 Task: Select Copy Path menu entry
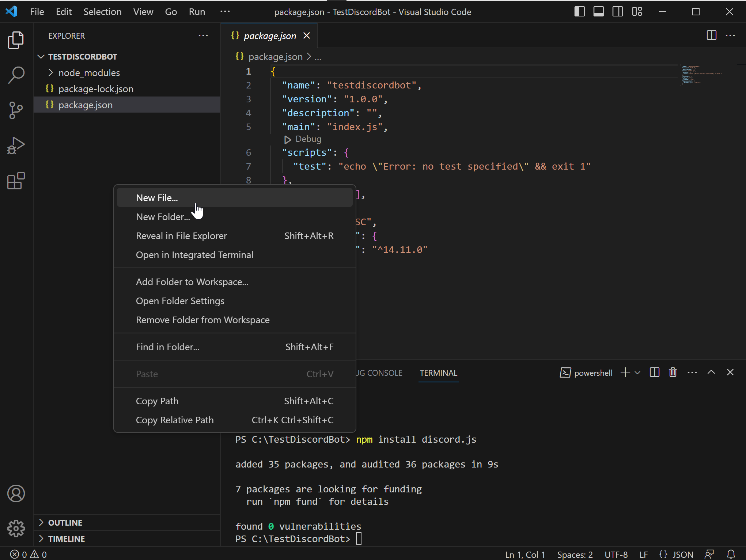click(235, 401)
